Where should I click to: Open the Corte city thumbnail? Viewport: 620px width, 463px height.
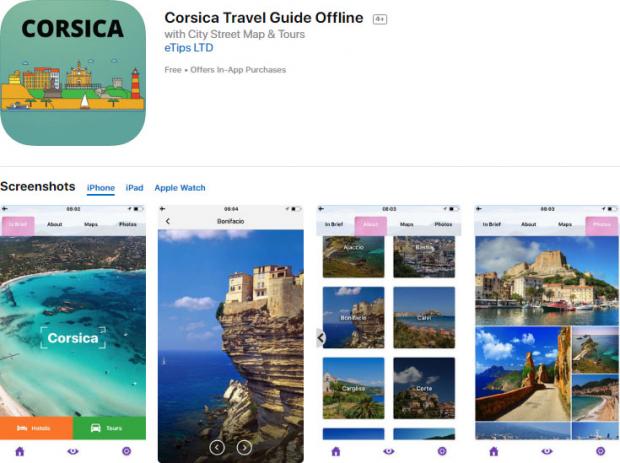424,388
